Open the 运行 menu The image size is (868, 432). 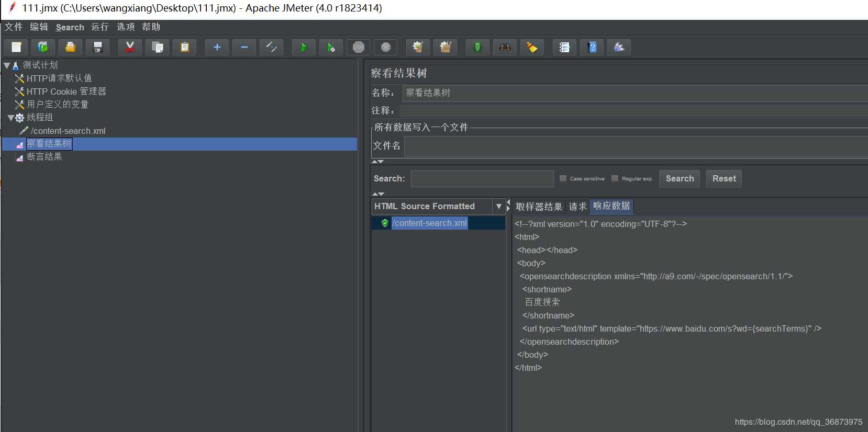click(100, 27)
